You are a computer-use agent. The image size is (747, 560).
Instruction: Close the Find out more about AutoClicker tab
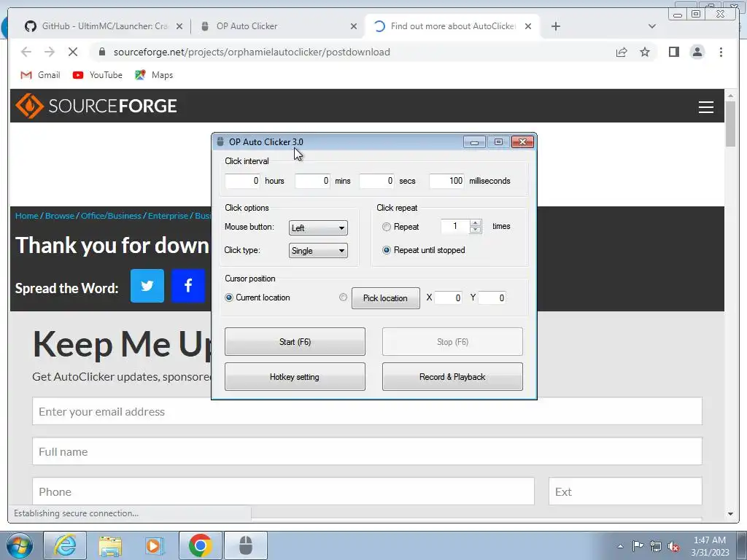coord(528,26)
